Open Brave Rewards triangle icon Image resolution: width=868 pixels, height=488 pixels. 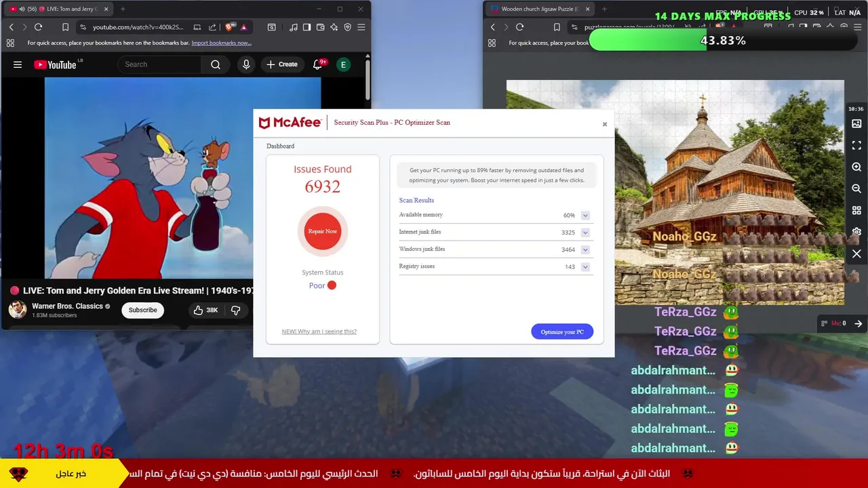(x=243, y=27)
